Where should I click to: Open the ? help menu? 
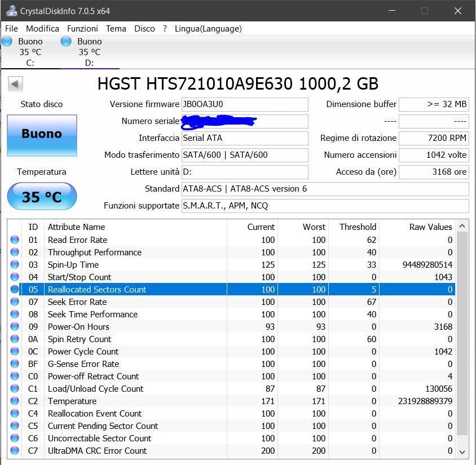pos(165,29)
